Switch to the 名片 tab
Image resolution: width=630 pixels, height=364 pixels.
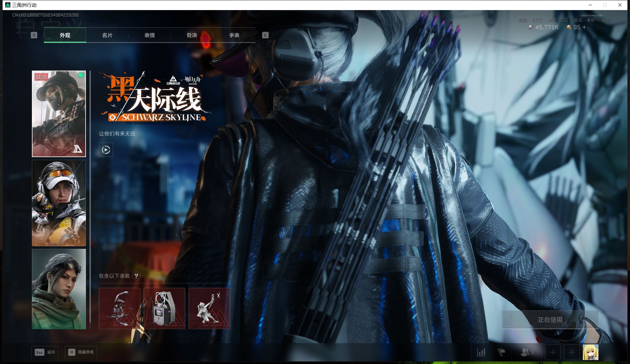click(x=107, y=35)
